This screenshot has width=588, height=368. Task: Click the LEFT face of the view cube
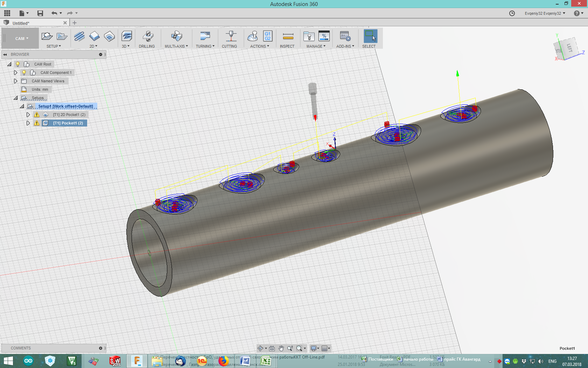tap(569, 48)
